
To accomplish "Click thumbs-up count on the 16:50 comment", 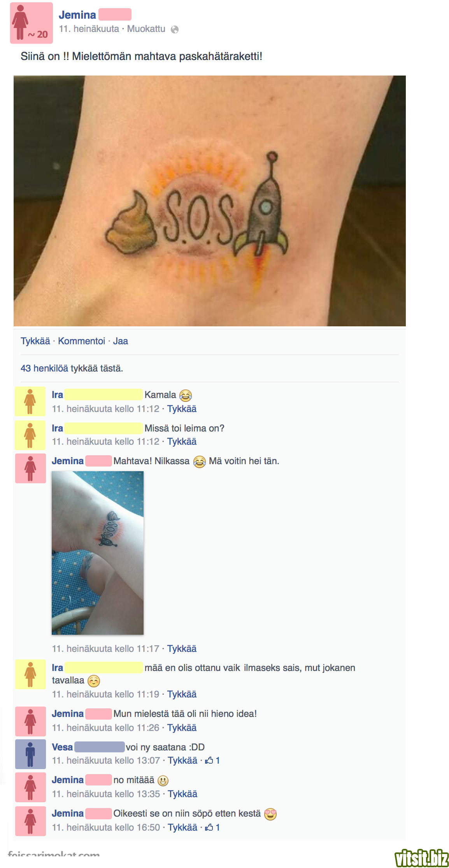I will [x=212, y=828].
